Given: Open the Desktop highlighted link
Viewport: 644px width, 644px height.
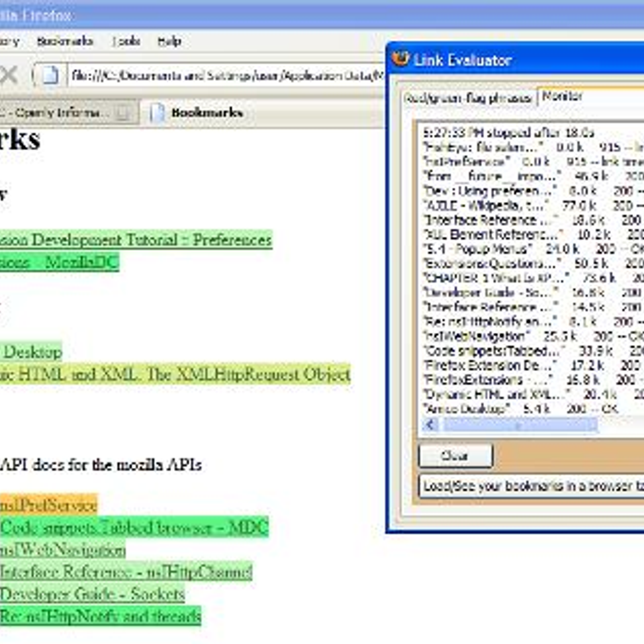Looking at the screenshot, I should tap(31, 352).
